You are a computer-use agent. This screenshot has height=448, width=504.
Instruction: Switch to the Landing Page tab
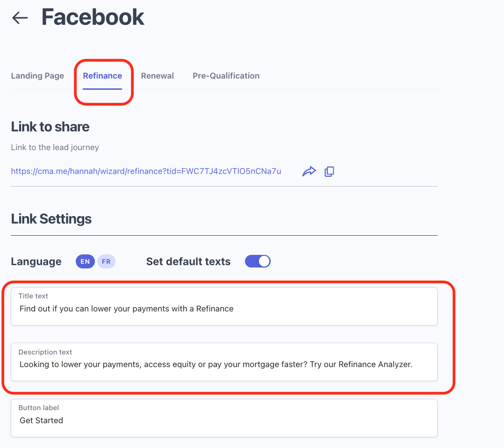point(37,76)
